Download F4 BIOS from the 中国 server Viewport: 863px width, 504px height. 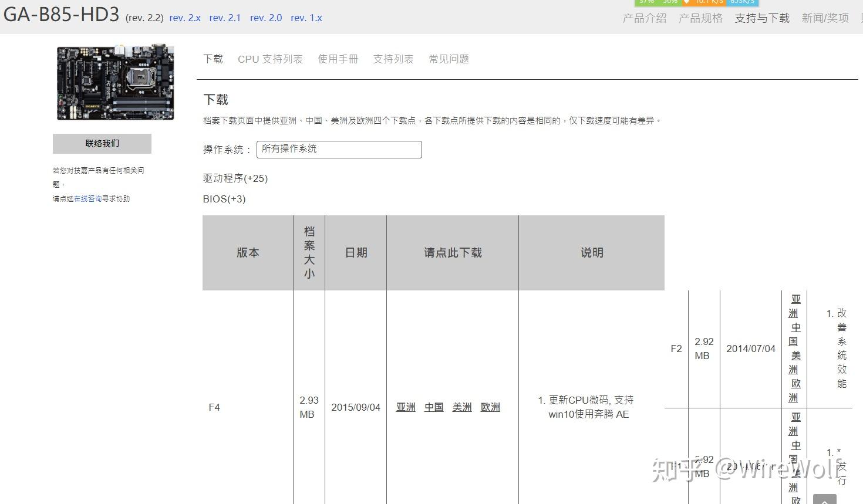point(433,407)
